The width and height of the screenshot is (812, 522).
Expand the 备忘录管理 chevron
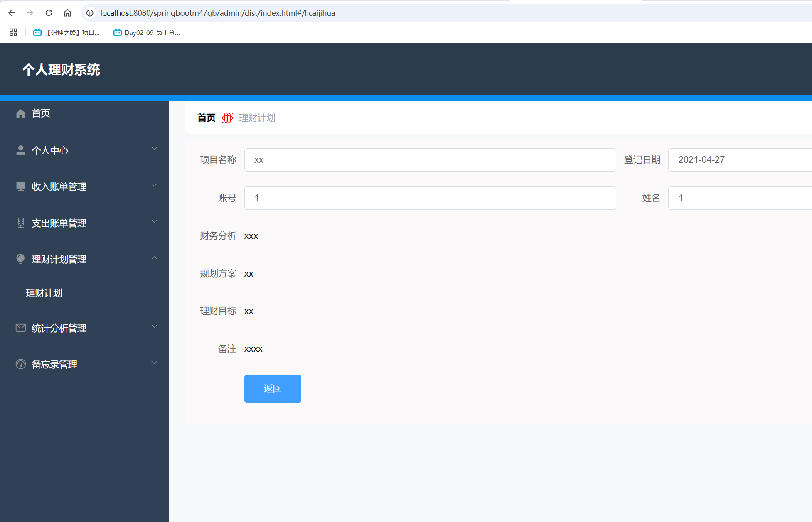[154, 363]
